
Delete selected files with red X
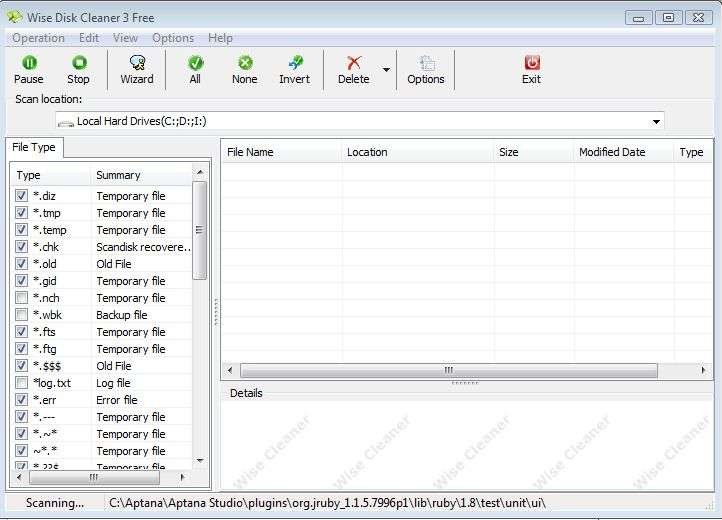(x=353, y=69)
